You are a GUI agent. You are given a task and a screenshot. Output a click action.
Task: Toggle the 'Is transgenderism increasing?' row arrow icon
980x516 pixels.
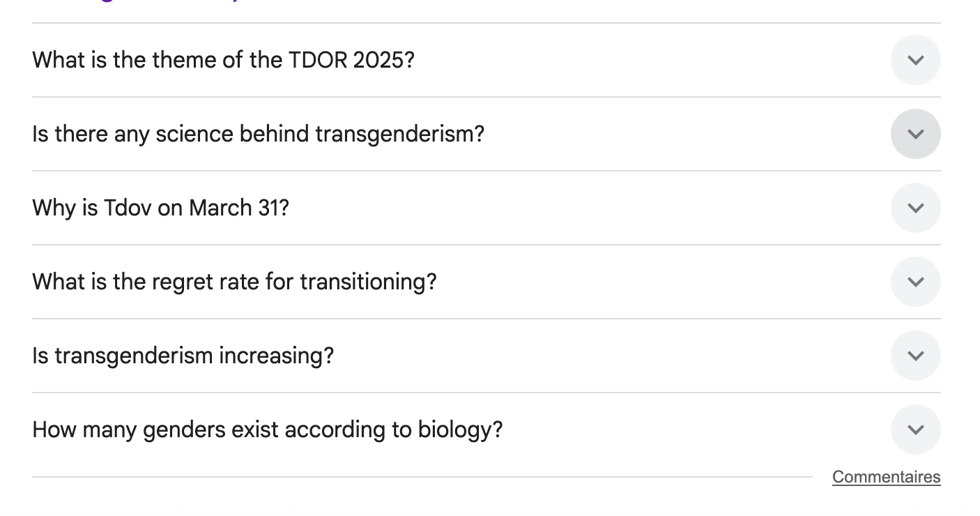(x=915, y=356)
